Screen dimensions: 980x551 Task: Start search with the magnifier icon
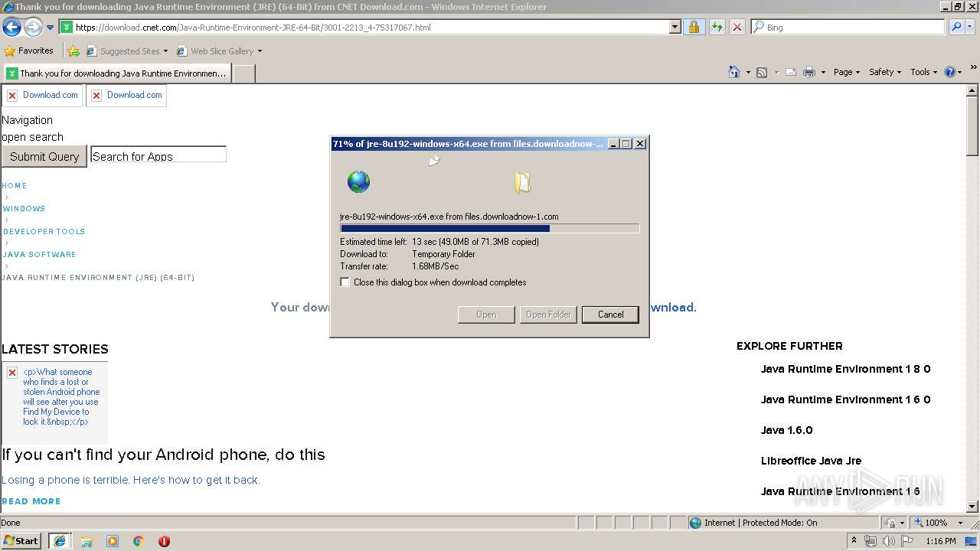(955, 28)
